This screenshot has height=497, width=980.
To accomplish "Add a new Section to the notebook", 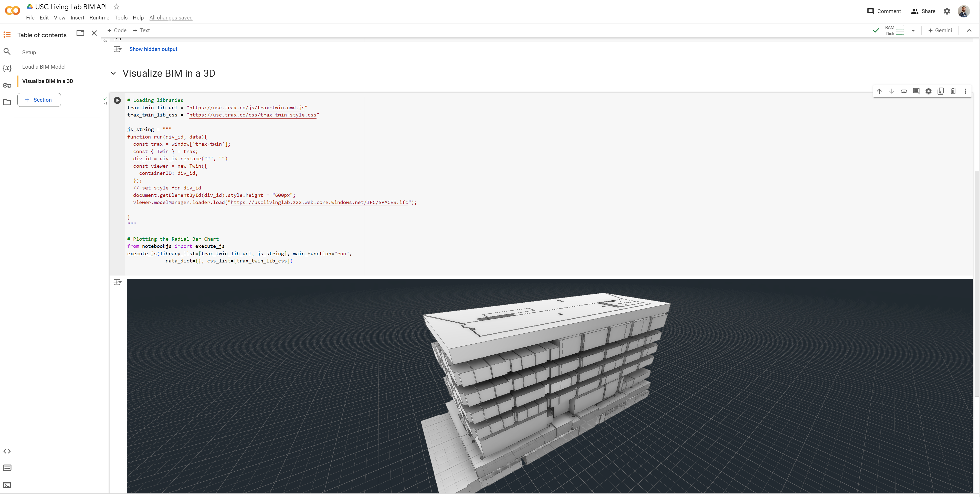I will coord(39,100).
